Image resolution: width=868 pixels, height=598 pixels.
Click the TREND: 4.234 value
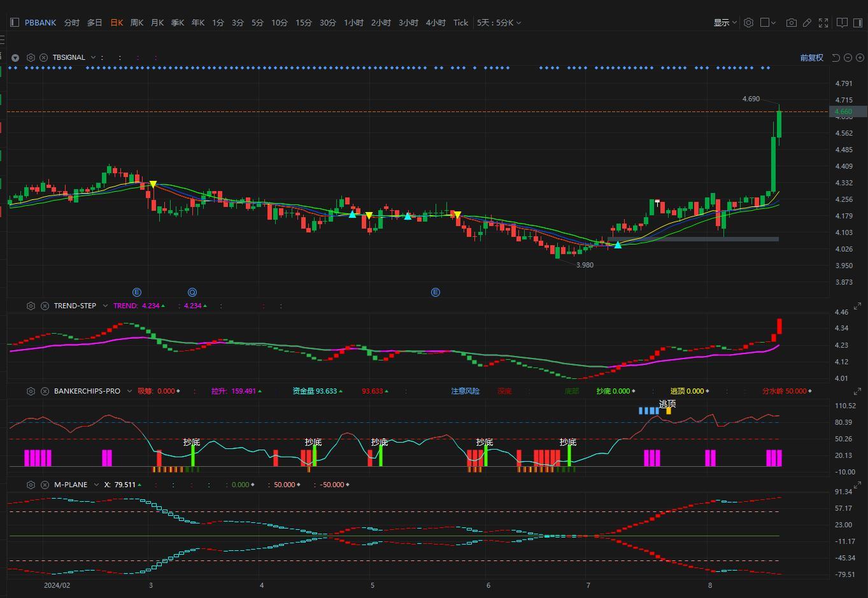click(x=139, y=306)
